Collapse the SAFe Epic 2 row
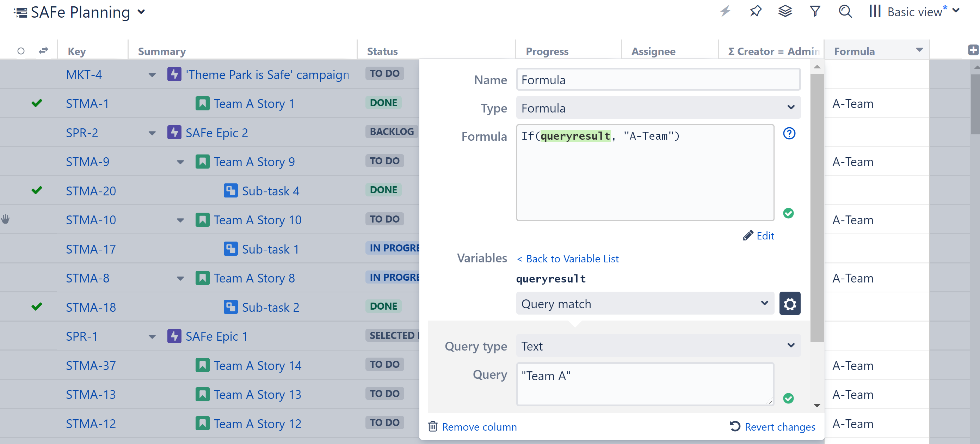This screenshot has height=444, width=980. point(152,133)
